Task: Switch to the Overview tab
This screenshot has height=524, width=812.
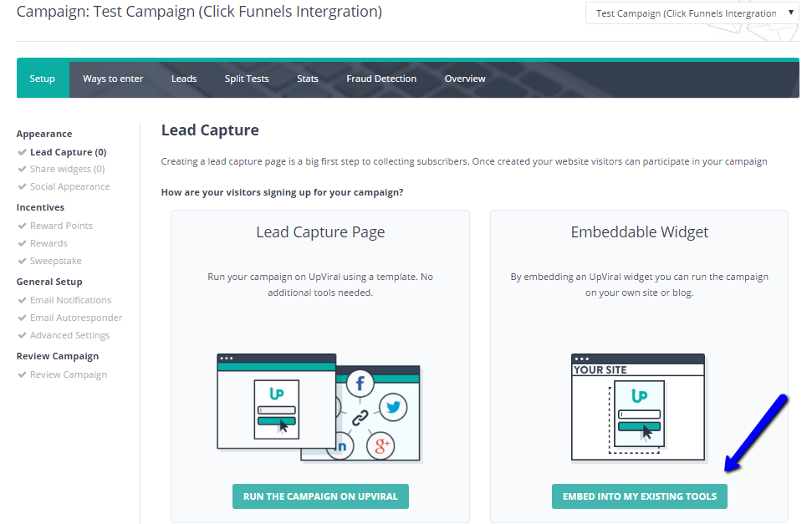Action: click(465, 79)
